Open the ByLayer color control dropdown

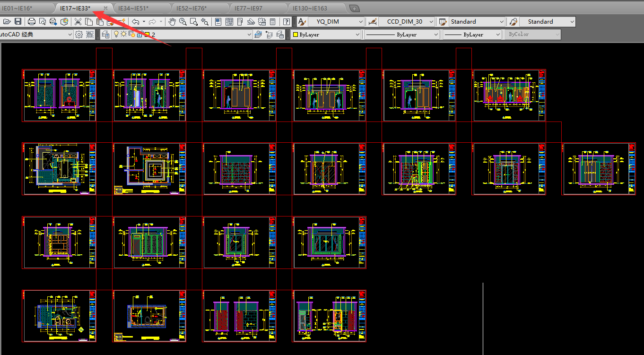click(325, 35)
